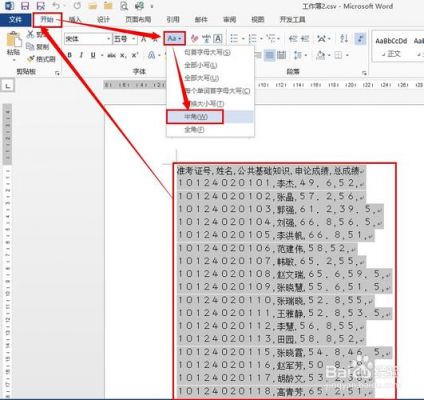Click the Bullets list icon

(x=234, y=39)
